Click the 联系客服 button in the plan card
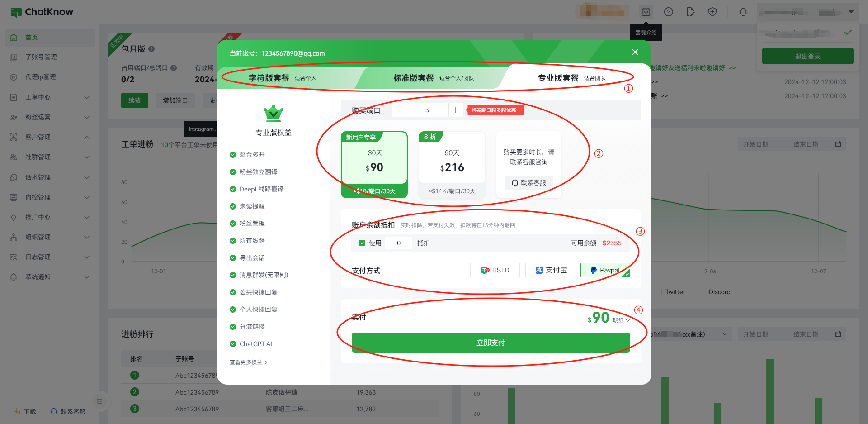The width and height of the screenshot is (868, 424). (x=528, y=183)
